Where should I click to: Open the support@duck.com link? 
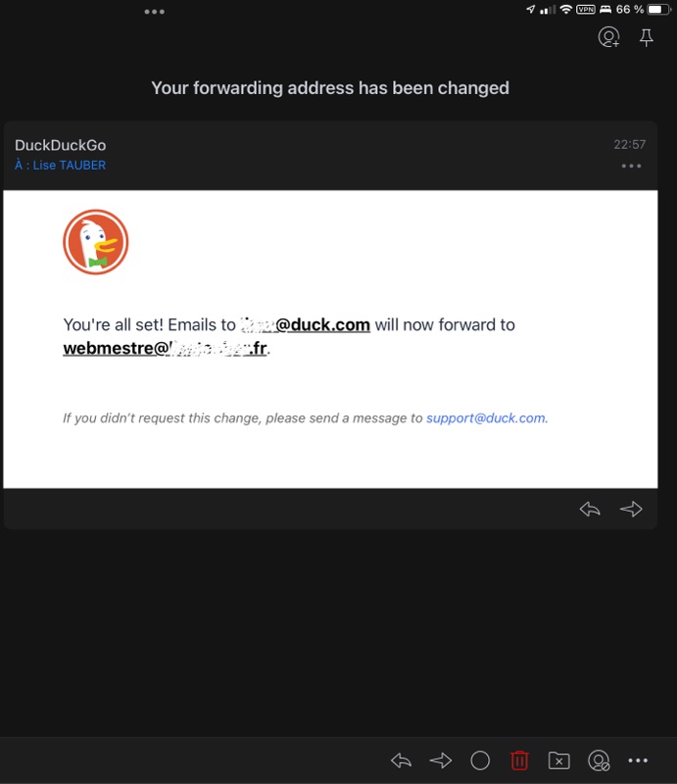[486, 417]
